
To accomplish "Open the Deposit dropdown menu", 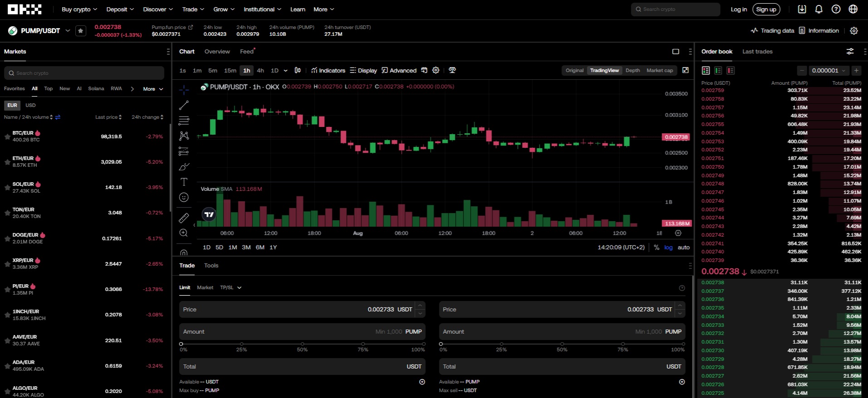I will [x=120, y=9].
